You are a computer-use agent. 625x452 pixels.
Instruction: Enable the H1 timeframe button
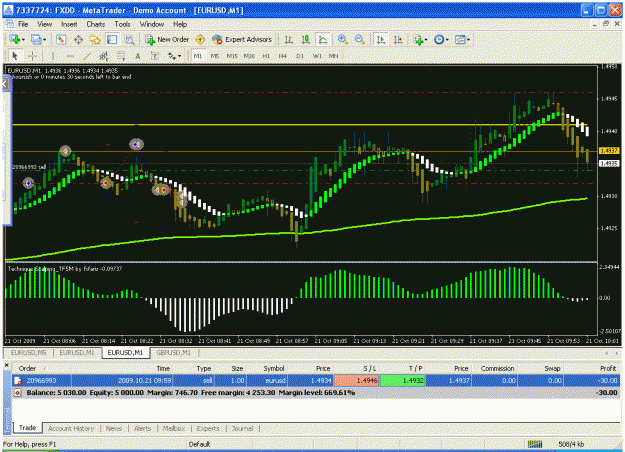266,56
